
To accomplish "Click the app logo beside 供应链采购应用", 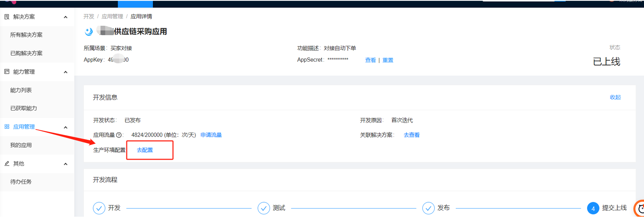I will click(89, 32).
